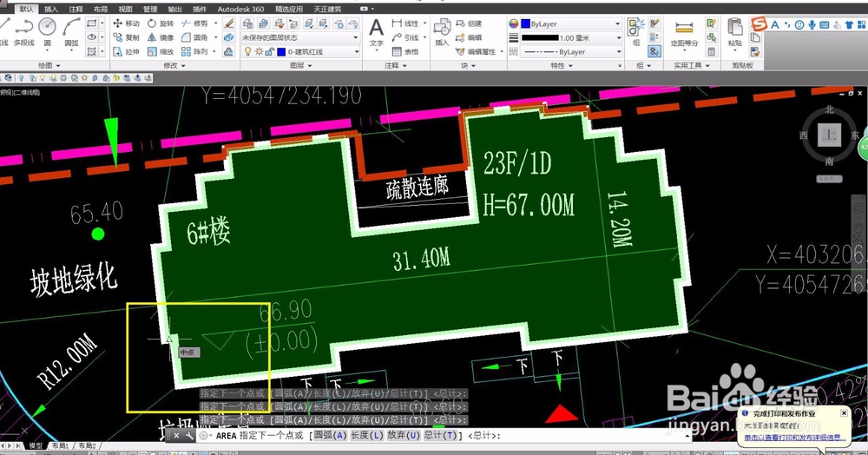The image size is (868, 455).
Task: Click the 修剪 trim tool
Action: [194, 23]
